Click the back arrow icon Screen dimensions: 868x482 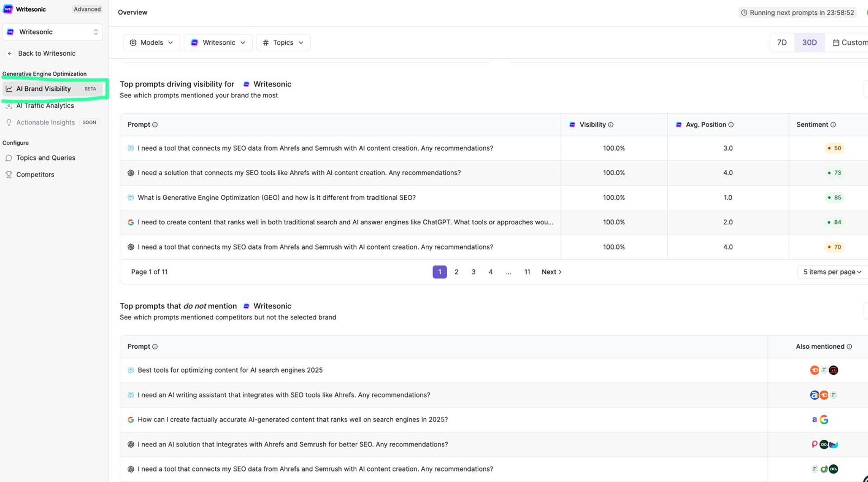pos(9,53)
